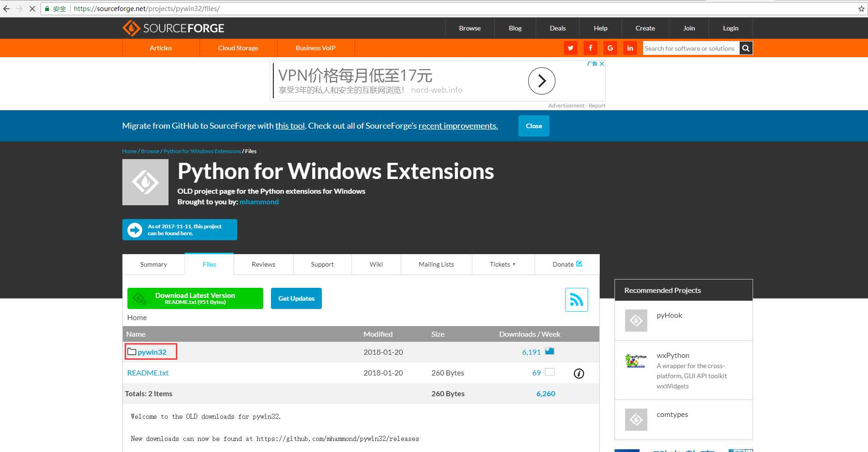Click the README.txt info icon
The image size is (868, 452).
[579, 374]
